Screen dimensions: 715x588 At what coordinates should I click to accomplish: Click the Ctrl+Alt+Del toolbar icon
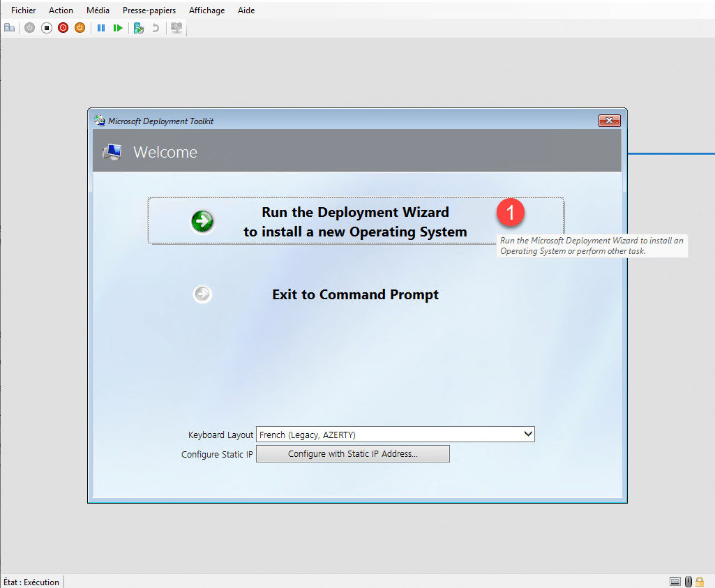coord(9,28)
